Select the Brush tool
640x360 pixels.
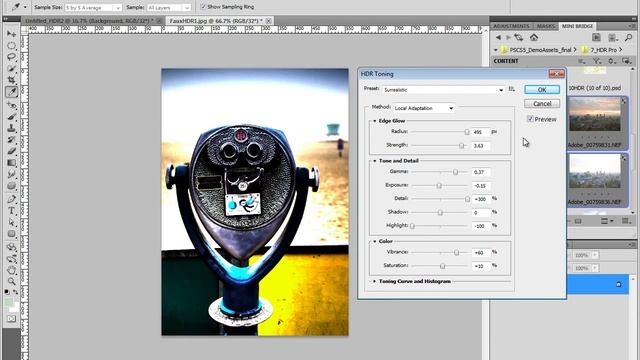[x=11, y=117]
